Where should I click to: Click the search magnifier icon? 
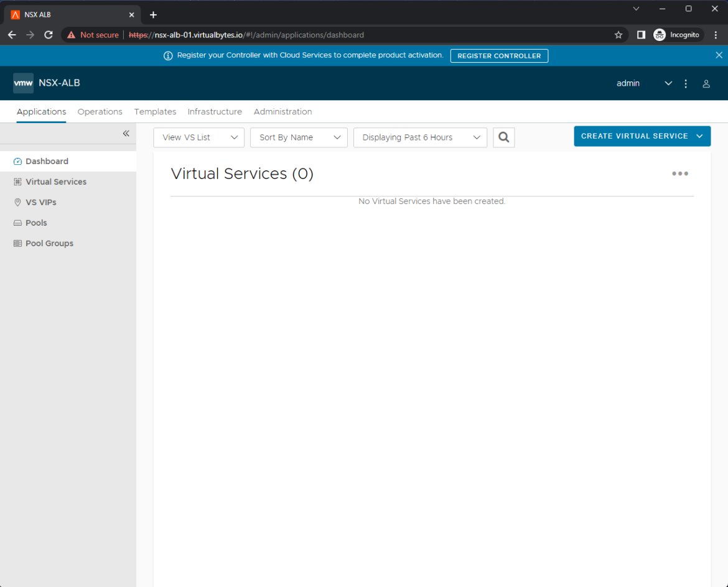[x=503, y=137]
